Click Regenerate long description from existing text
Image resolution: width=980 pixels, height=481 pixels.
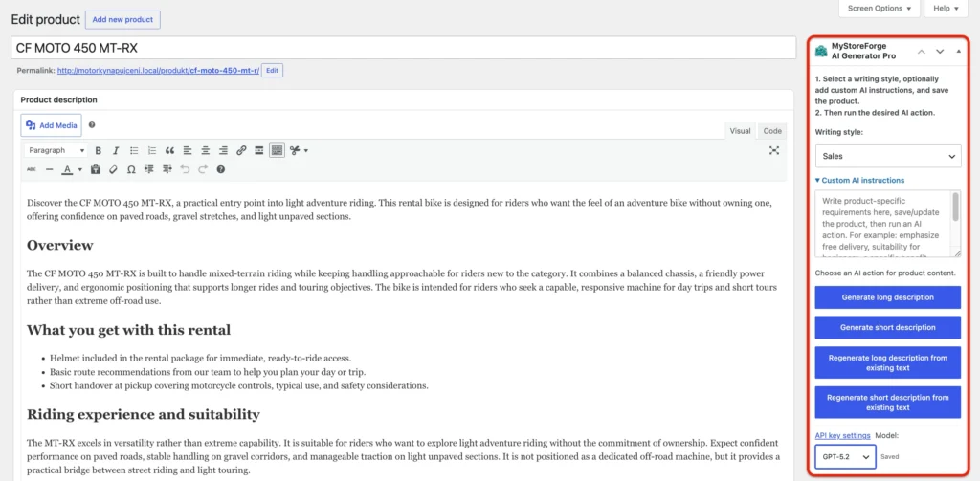tap(887, 363)
